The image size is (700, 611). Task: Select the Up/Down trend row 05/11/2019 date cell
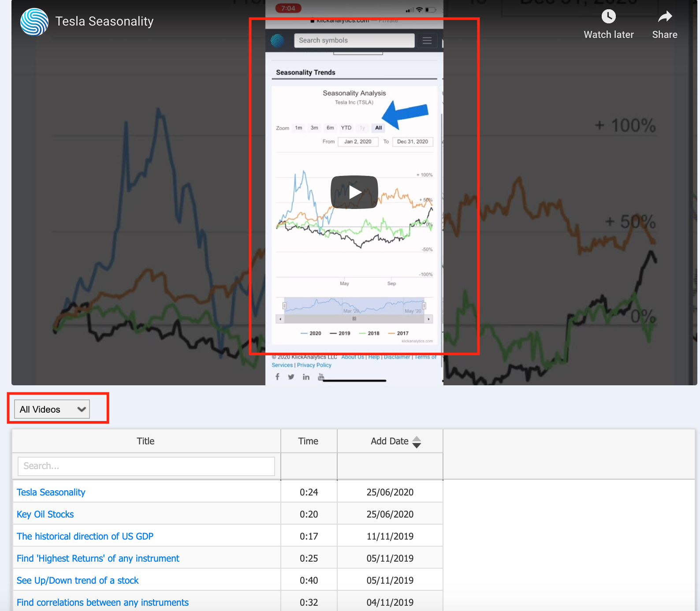pyautogui.click(x=390, y=580)
